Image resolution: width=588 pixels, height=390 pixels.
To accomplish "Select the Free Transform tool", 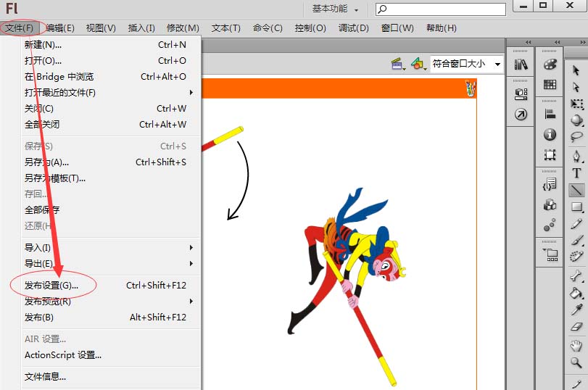I will coord(576,104).
